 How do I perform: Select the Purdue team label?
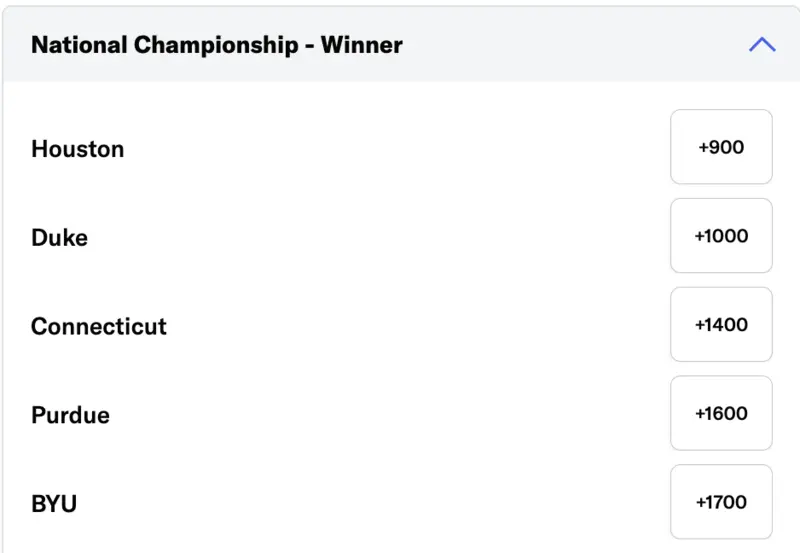tap(70, 415)
